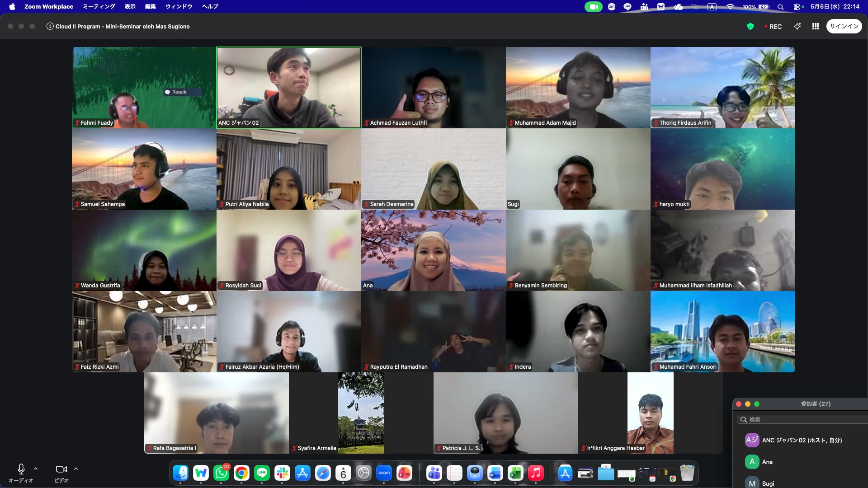
Task: Open Microsoft Excel from the Dock
Action: [x=515, y=473]
